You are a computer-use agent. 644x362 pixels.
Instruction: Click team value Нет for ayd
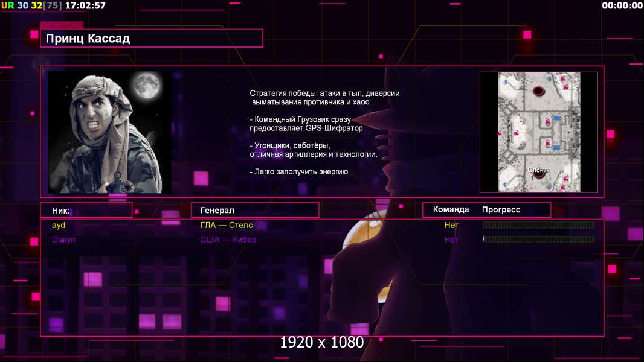[x=451, y=225]
